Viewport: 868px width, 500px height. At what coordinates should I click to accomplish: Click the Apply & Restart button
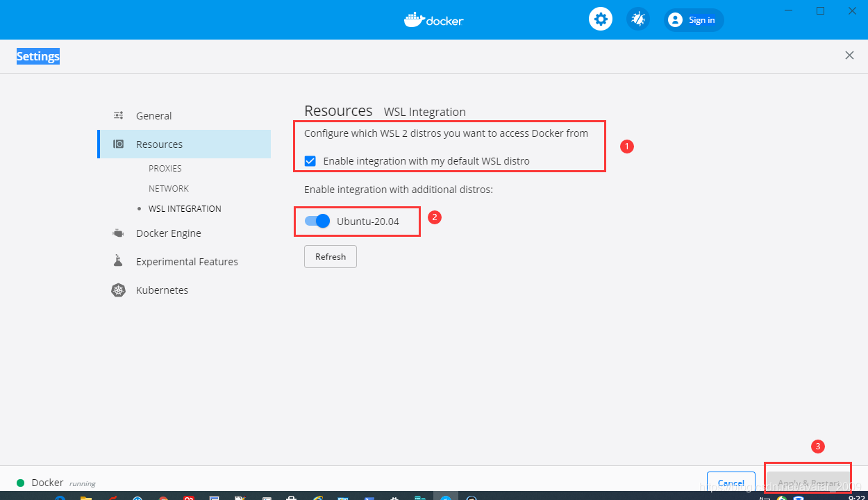tap(808, 482)
